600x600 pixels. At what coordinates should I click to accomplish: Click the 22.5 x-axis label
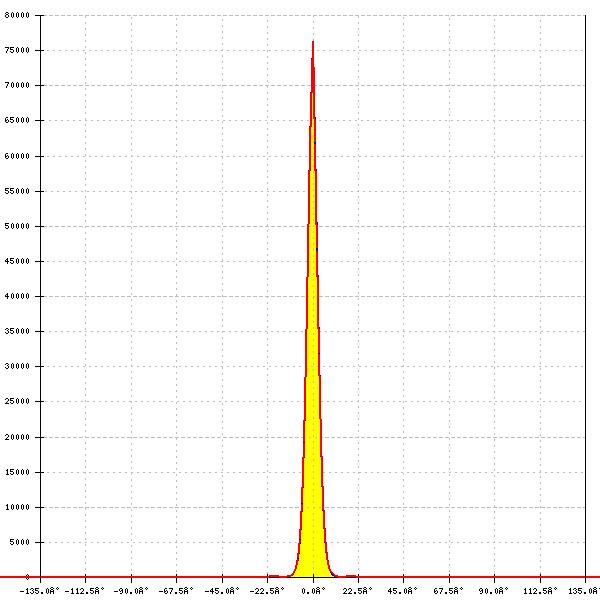357,591
